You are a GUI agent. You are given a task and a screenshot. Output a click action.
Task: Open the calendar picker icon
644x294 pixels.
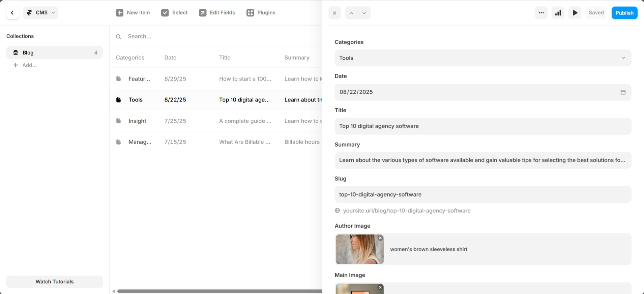coord(623,92)
